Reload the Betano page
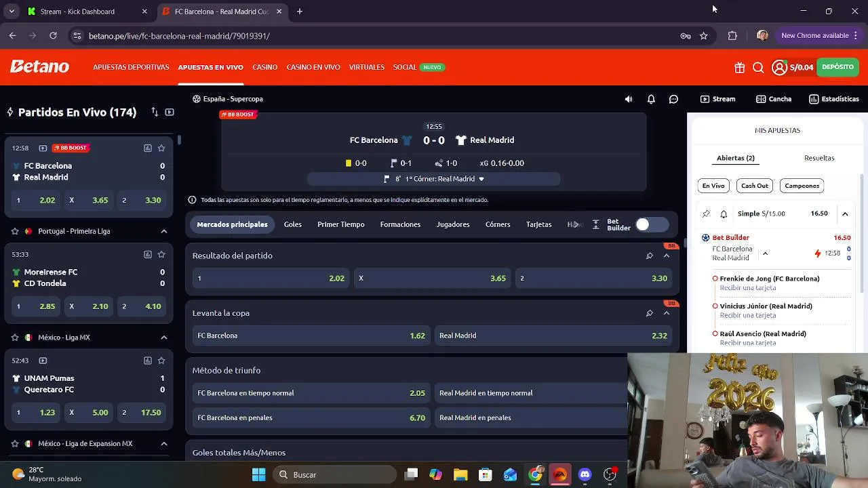This screenshot has width=868, height=488. [53, 36]
